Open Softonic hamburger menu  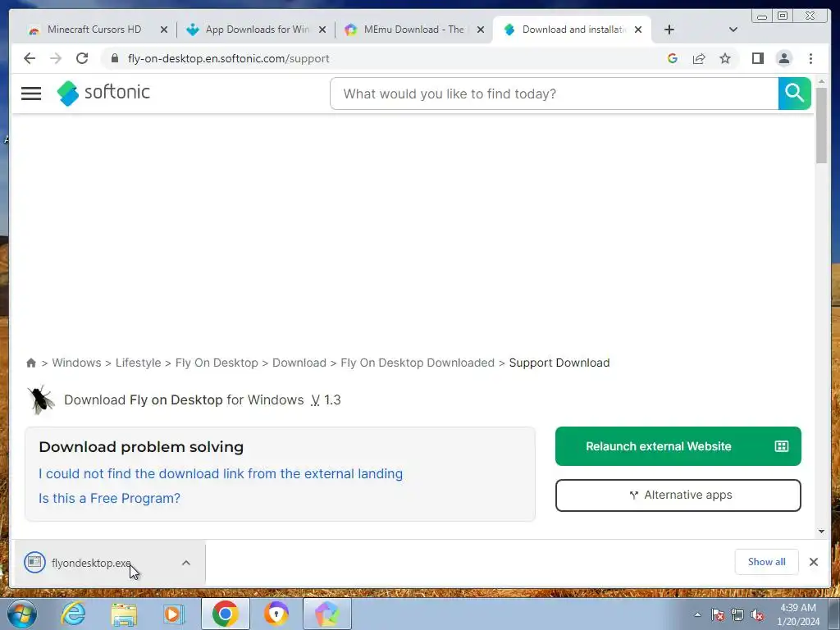(x=31, y=94)
